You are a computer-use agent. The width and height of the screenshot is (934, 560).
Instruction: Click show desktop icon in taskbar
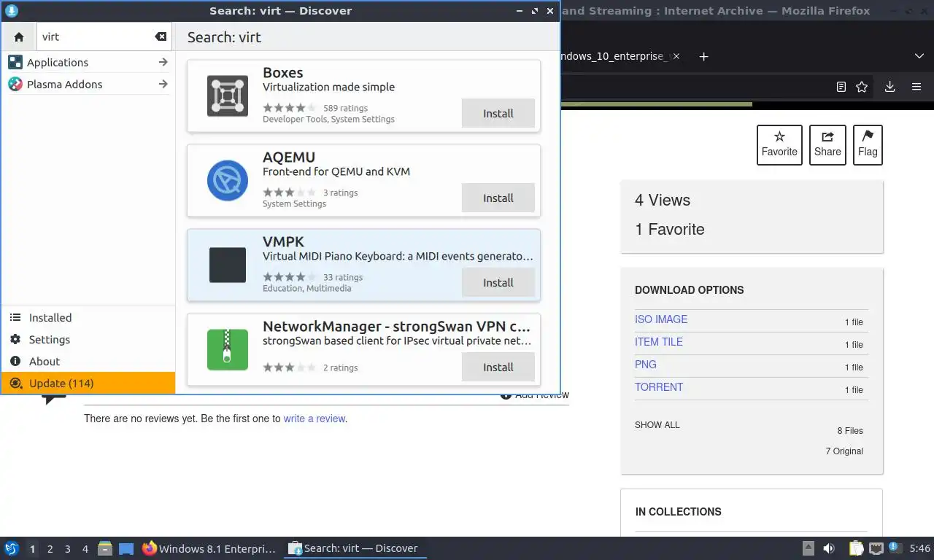(x=126, y=548)
